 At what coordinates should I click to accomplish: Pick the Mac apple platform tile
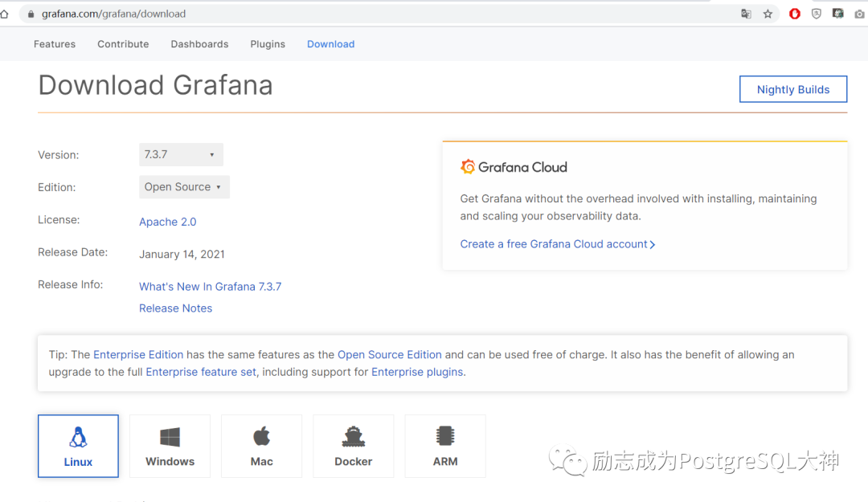tap(261, 446)
